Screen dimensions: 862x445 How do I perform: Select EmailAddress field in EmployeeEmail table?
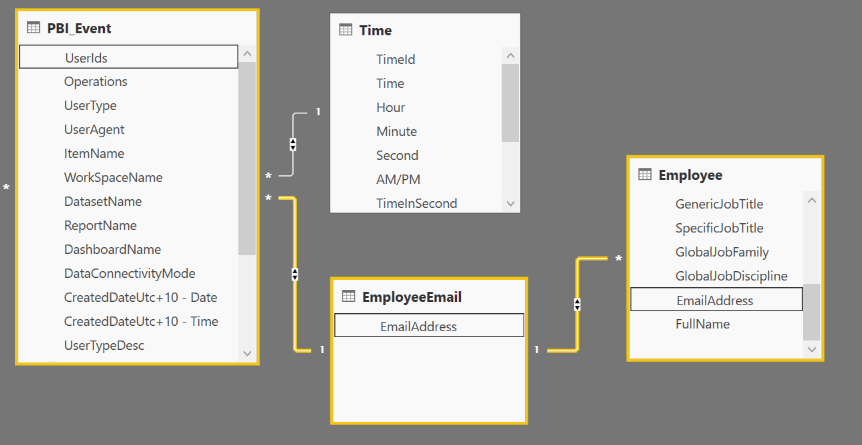(x=429, y=326)
